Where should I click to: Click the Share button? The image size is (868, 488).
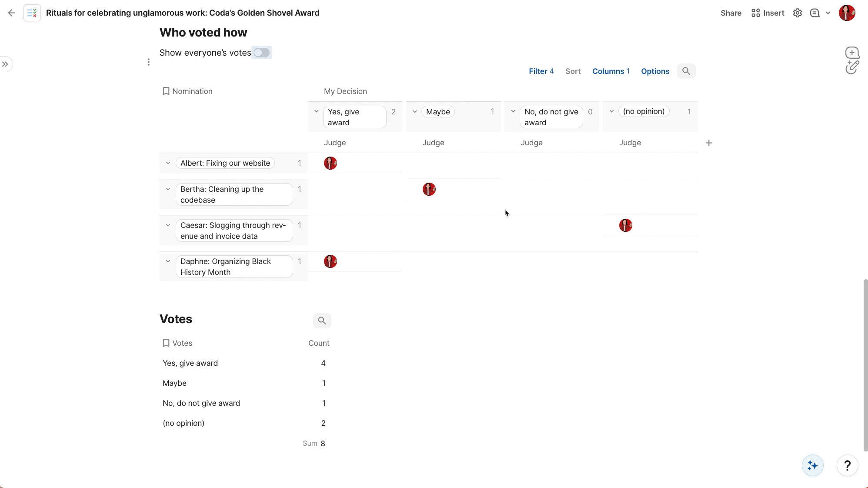[731, 13]
